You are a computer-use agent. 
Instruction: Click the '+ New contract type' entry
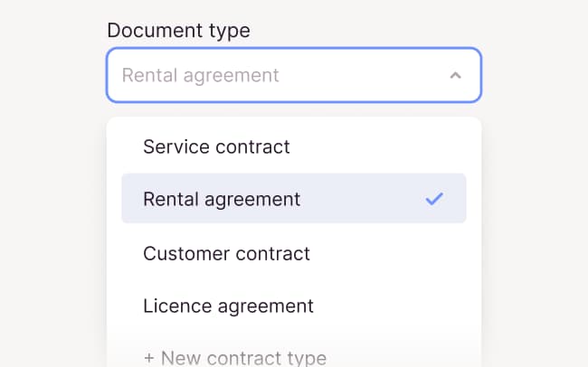click(x=234, y=358)
